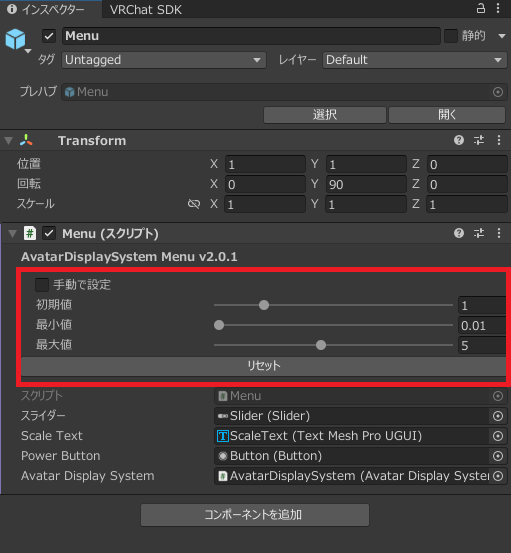The width and height of the screenshot is (511, 553).
Task: Open Menu script help reference icon
Action: tap(459, 233)
